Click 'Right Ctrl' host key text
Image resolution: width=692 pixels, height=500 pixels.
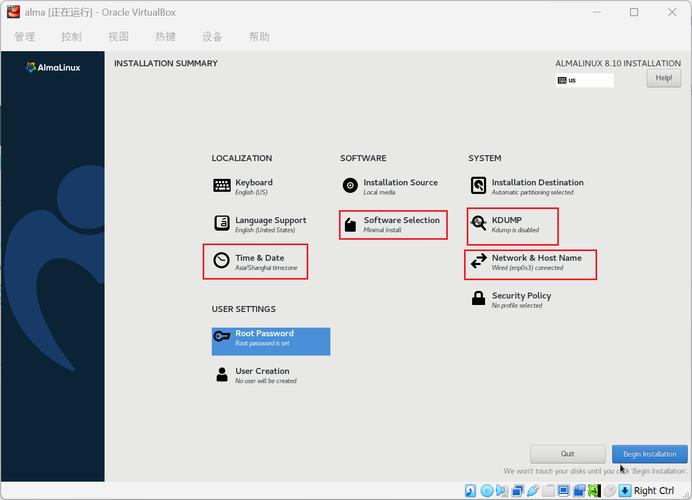654,490
